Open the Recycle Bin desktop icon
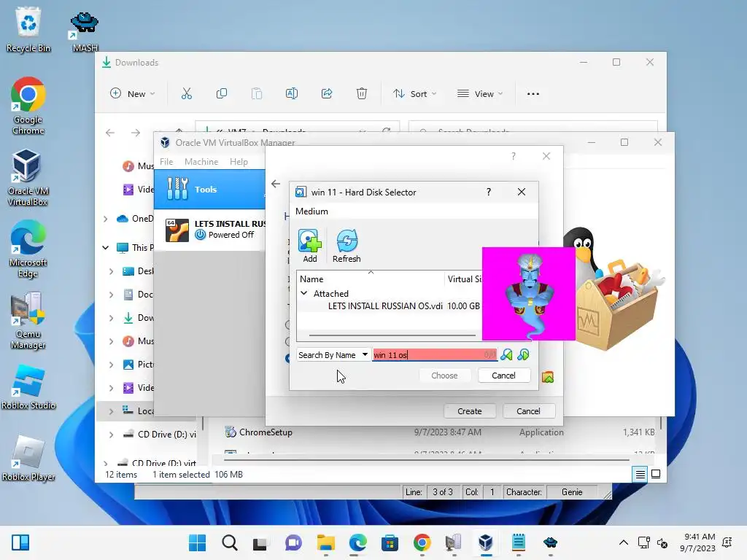Viewport: 747px width, 560px height. coord(28,29)
